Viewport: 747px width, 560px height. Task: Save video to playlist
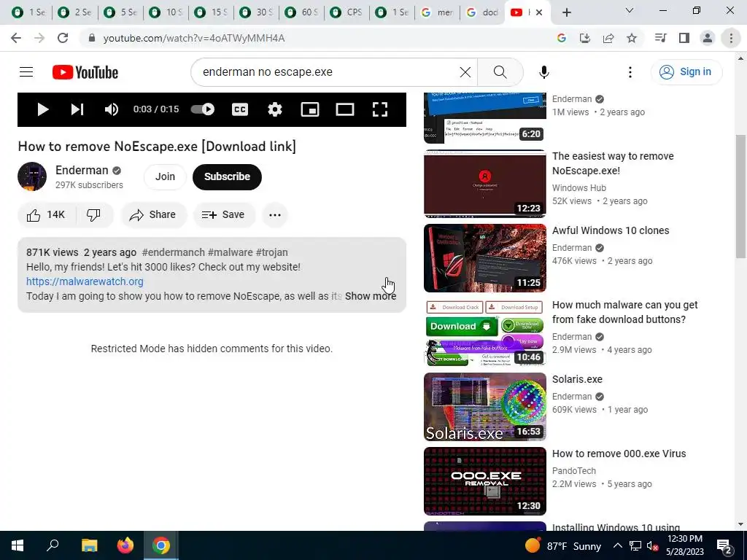coord(223,215)
